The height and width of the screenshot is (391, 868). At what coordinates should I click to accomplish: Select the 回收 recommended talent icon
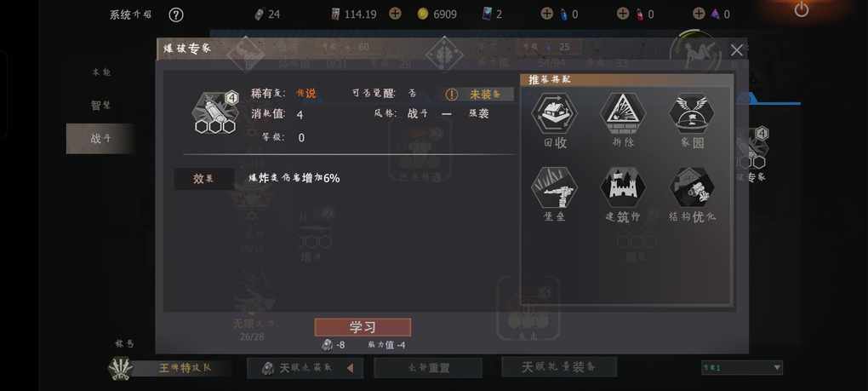tap(554, 113)
